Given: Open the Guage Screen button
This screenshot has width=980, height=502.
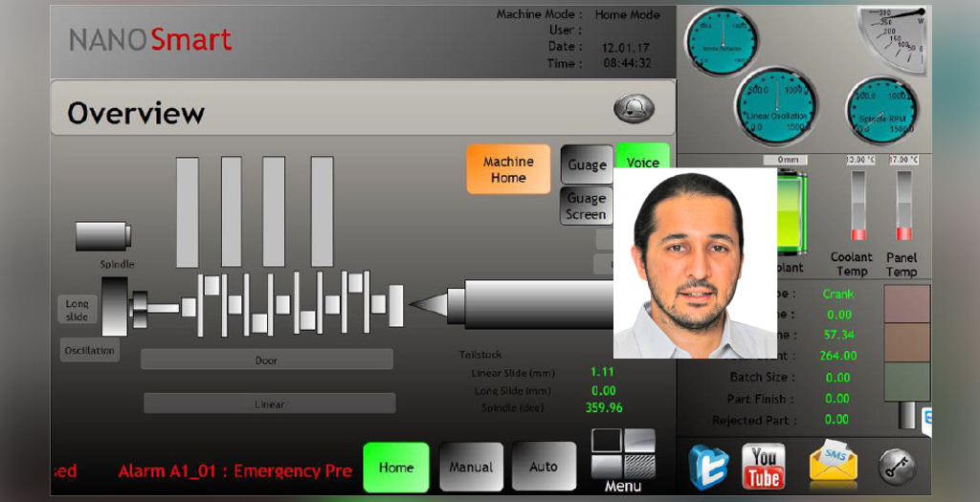Looking at the screenshot, I should tap(587, 206).
